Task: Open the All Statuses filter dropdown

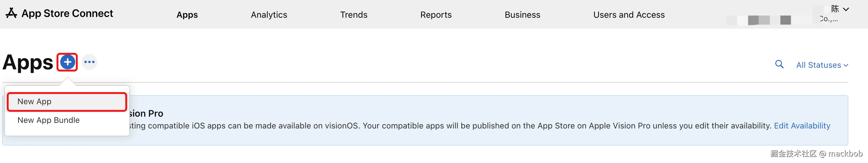Action: 822,65
